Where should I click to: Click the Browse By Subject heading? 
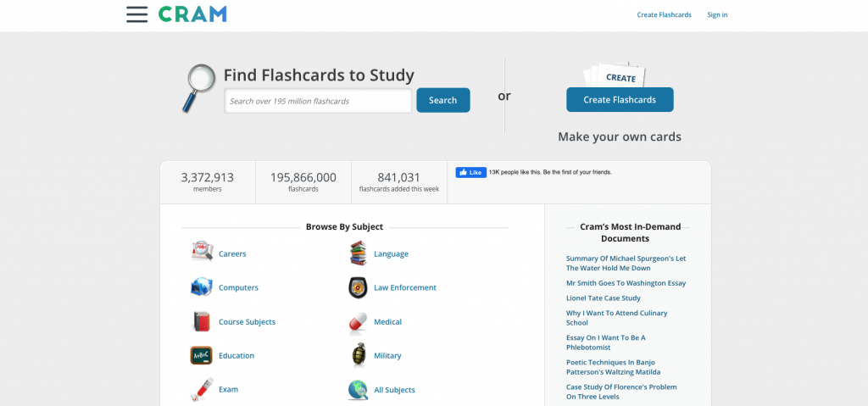click(344, 227)
